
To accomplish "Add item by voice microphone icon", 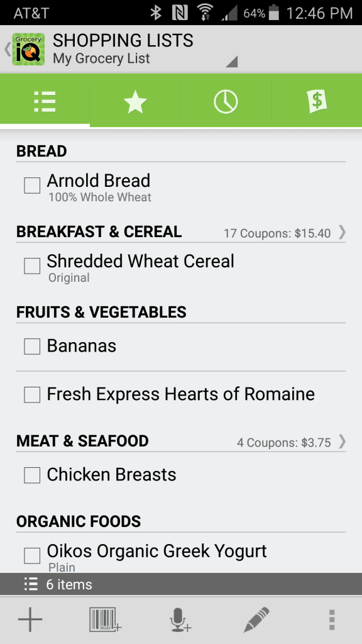I will click(x=180, y=619).
